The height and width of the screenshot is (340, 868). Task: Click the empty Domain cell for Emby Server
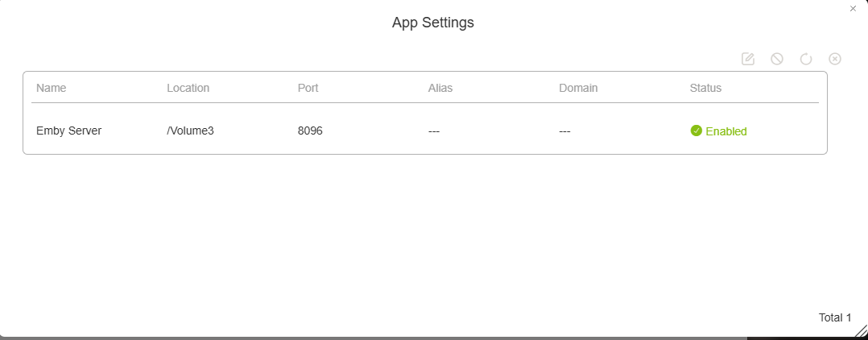coord(565,131)
